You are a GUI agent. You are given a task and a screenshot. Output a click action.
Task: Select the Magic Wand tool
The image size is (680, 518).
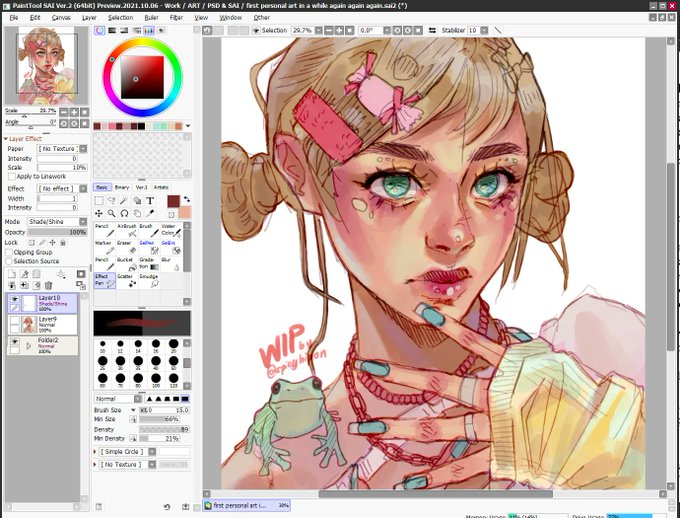pos(124,200)
